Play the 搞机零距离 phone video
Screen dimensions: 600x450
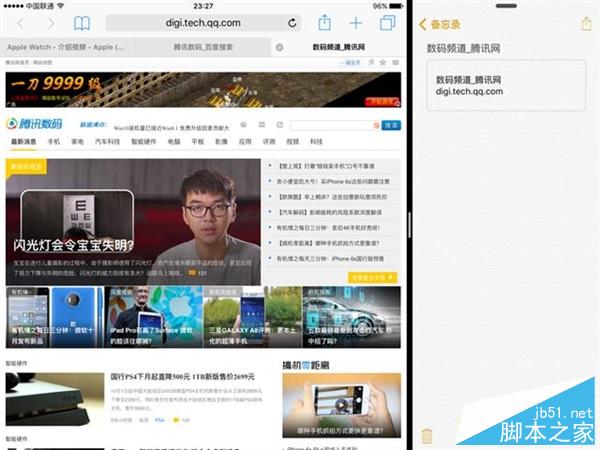pos(341,405)
